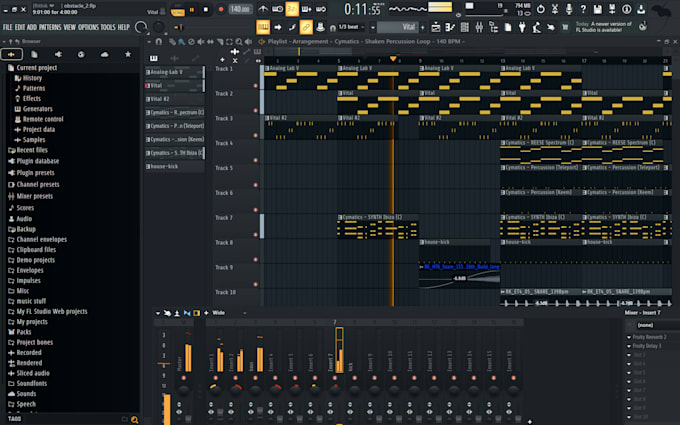Select the browser favorites star tab
This screenshot has width=680, height=425.
pos(128,54)
